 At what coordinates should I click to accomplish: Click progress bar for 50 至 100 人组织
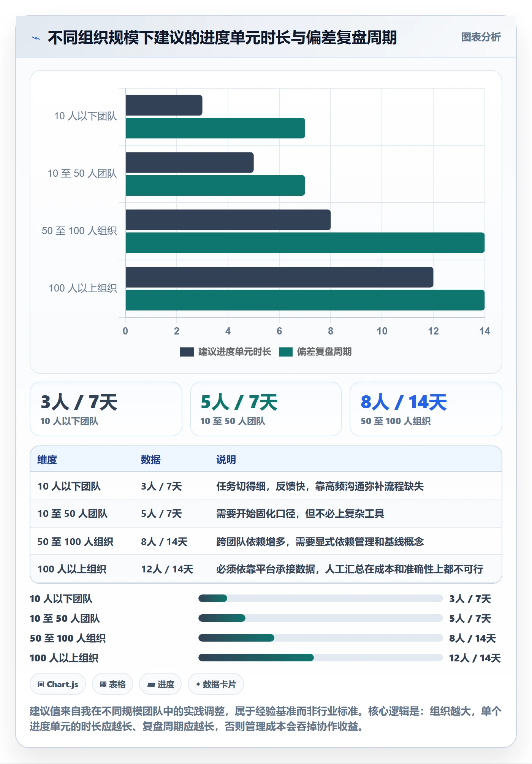point(320,638)
